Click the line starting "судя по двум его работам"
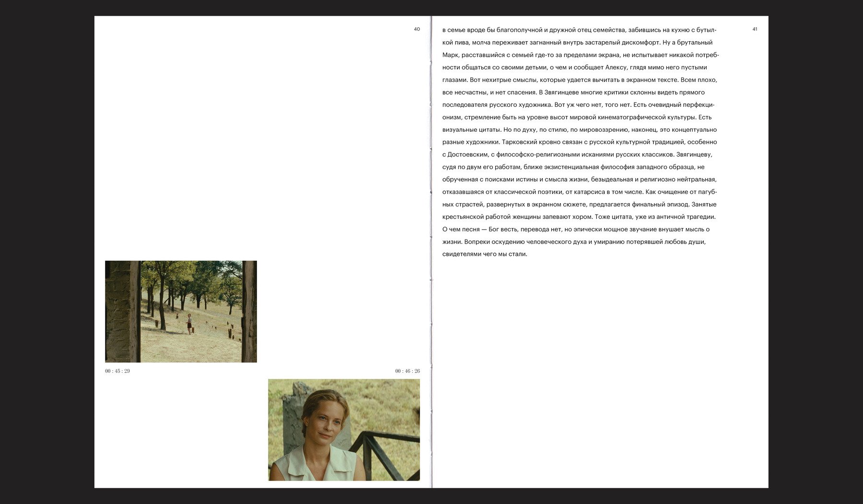 [x=573, y=167]
